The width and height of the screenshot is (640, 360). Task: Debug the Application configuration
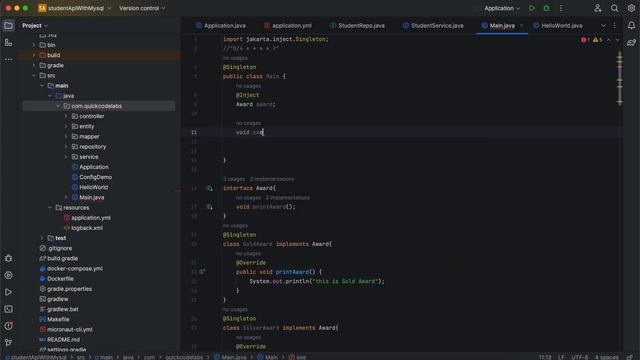(547, 8)
